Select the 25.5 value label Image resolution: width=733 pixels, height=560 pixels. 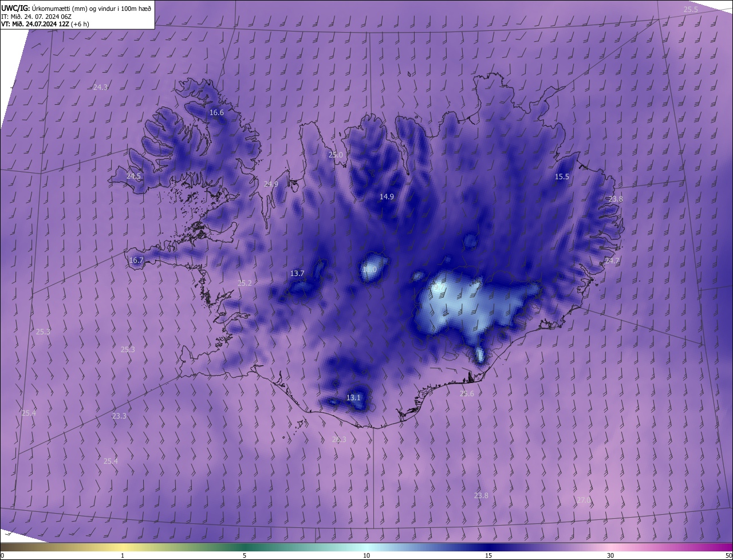pos(691,9)
